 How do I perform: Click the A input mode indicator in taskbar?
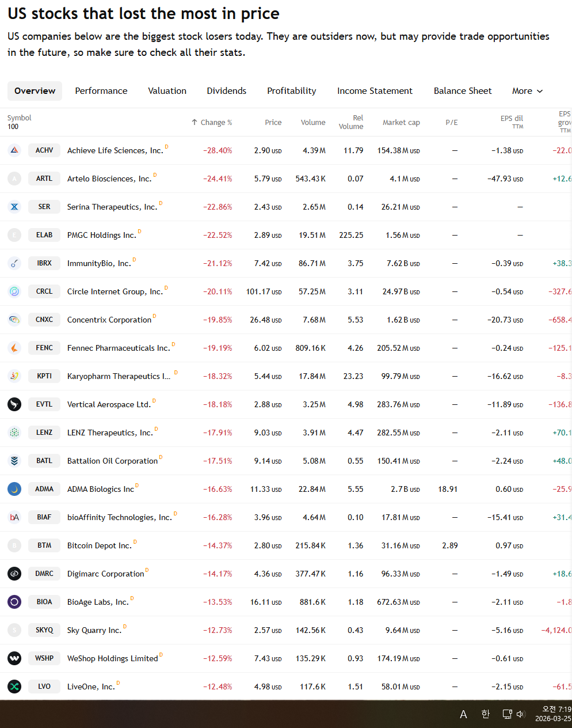point(463,715)
